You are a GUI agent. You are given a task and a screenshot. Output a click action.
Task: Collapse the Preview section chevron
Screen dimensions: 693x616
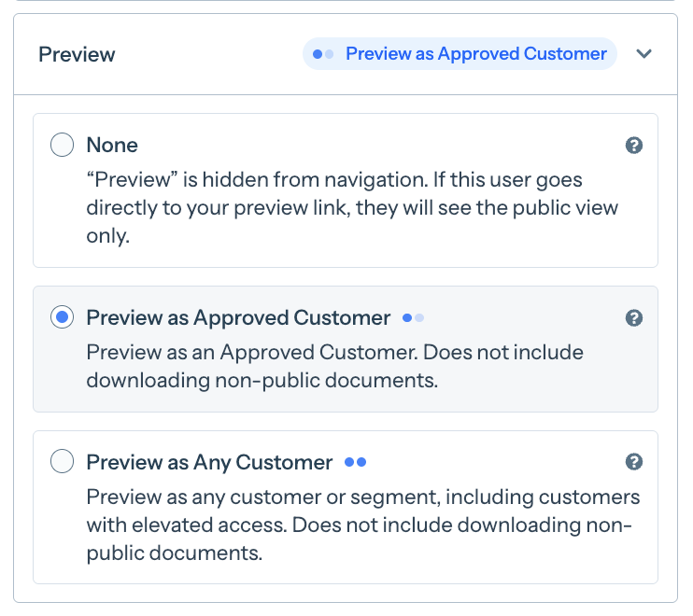point(643,54)
